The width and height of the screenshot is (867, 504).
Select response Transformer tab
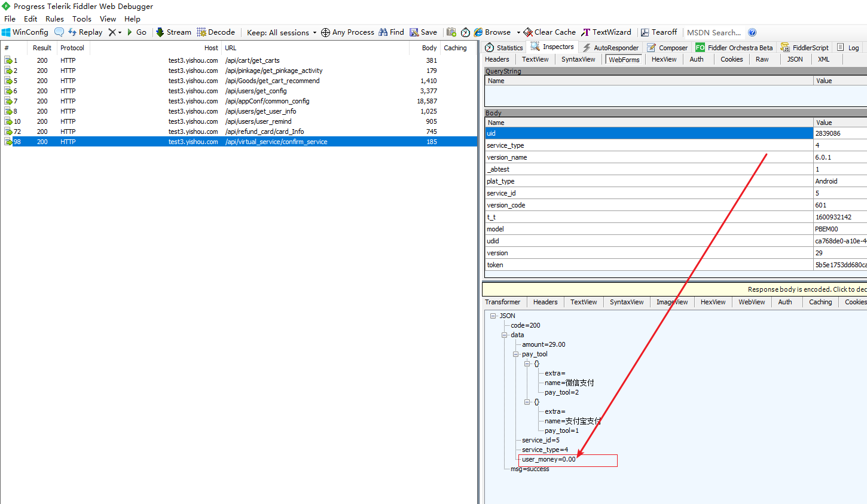(502, 302)
